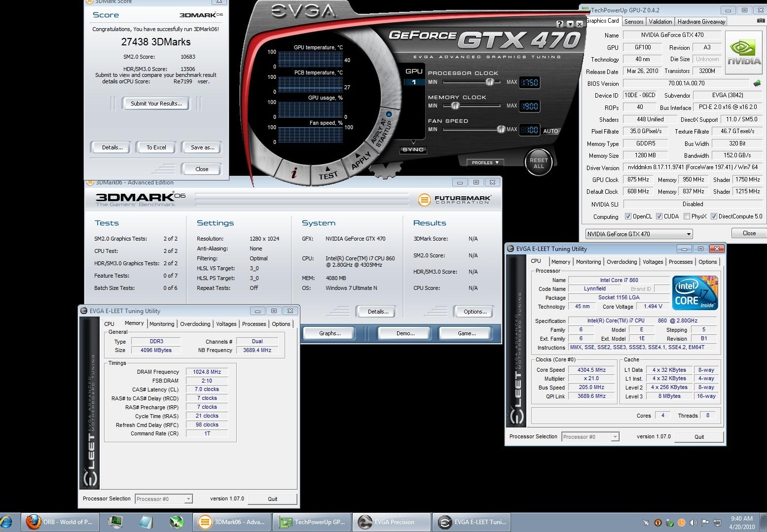Open Firefox ORB taskbar button
The image size is (767, 532).
(60, 522)
